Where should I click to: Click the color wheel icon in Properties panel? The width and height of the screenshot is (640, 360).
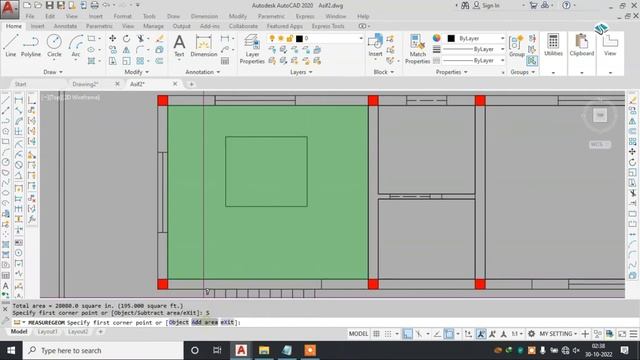437,38
